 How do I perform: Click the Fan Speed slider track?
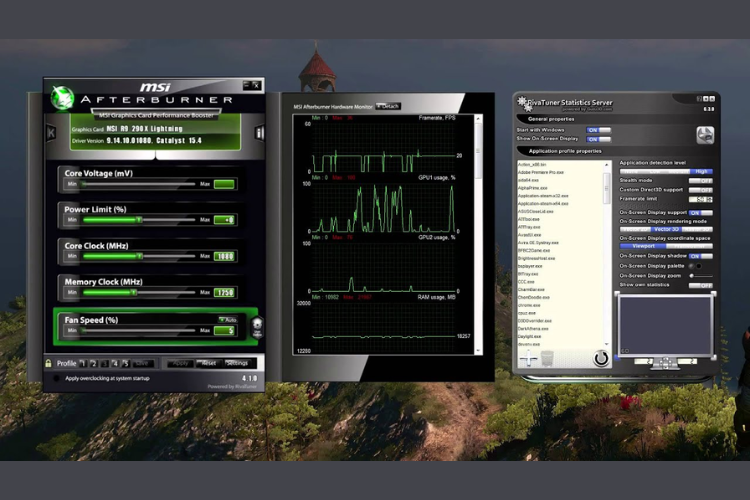click(139, 330)
